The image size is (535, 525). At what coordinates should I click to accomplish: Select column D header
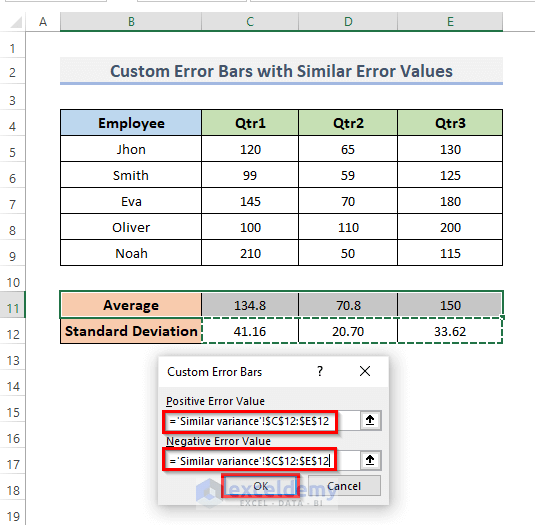[x=348, y=22]
